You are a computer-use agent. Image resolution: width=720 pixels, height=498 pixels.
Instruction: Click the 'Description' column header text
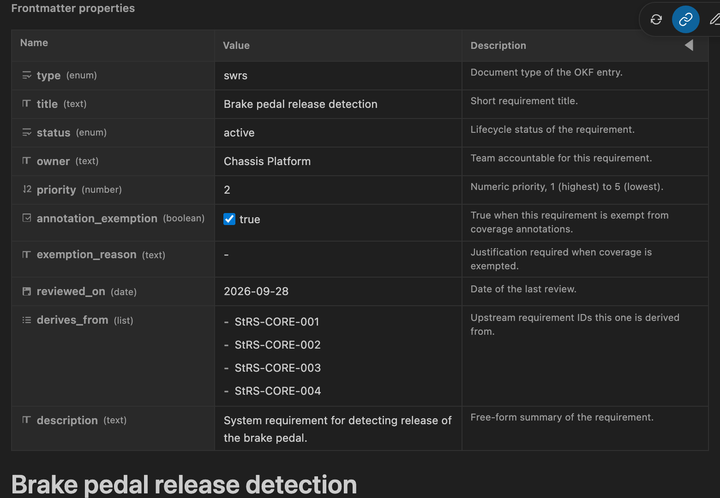[498, 45]
